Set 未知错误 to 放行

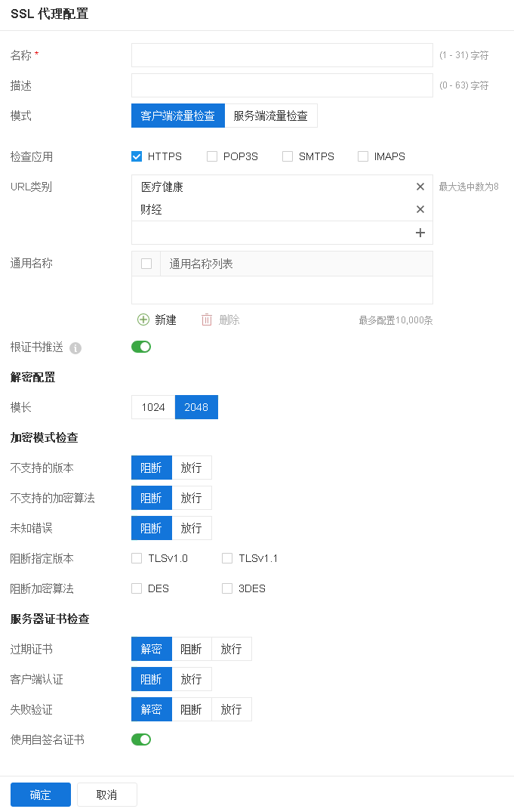192,528
